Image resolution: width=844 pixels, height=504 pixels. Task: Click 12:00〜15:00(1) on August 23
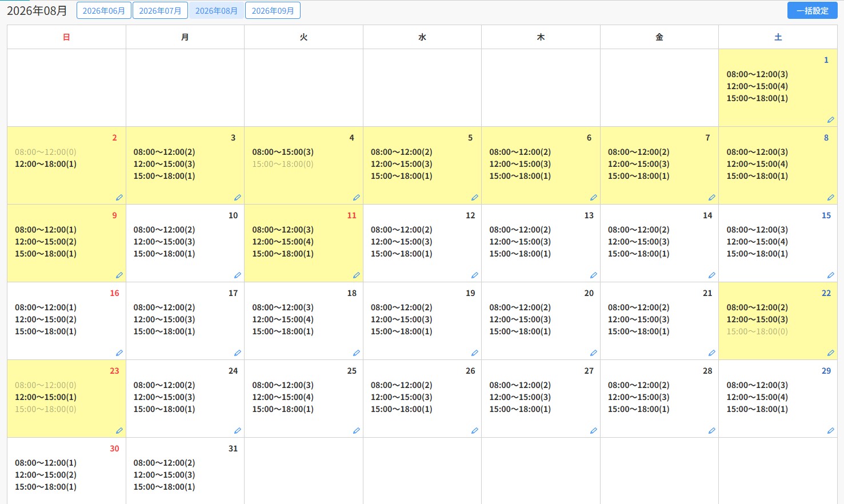click(x=46, y=397)
